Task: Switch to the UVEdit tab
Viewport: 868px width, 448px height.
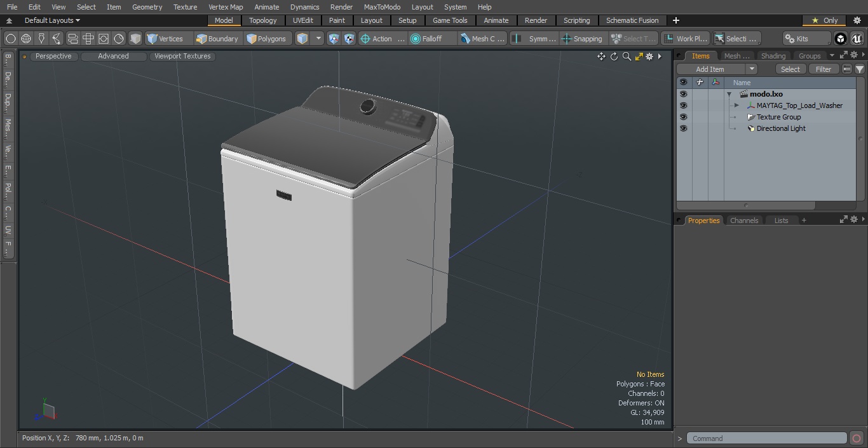Action: point(302,20)
